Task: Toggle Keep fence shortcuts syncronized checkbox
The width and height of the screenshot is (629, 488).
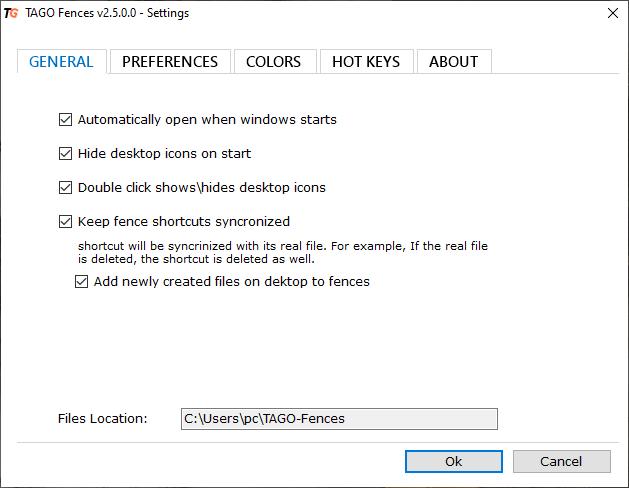Action: tap(65, 221)
